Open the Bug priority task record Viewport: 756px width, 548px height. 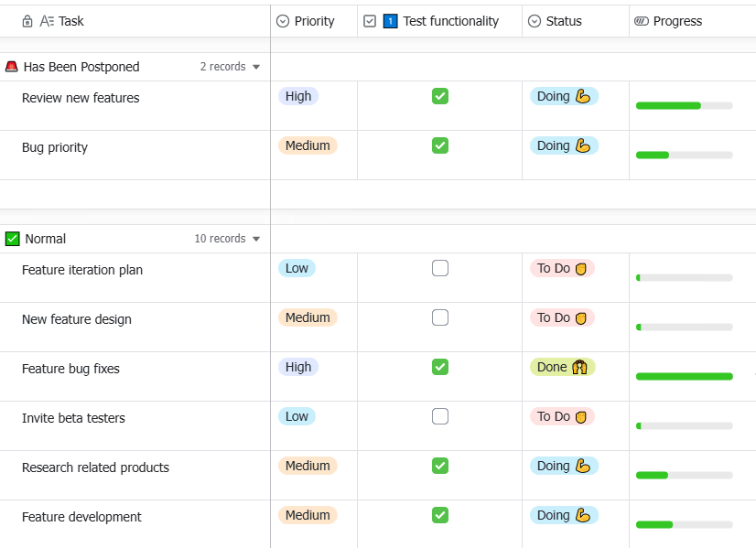tap(55, 147)
